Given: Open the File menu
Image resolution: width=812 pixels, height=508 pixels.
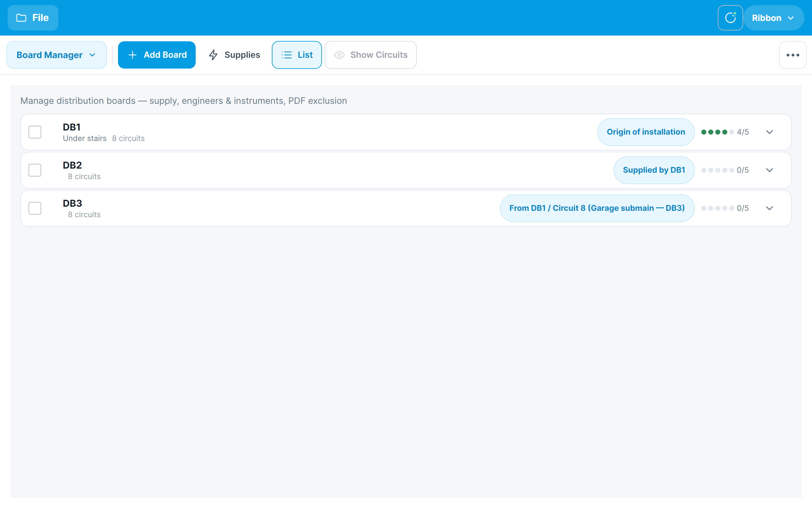Looking at the screenshot, I should click(x=33, y=18).
